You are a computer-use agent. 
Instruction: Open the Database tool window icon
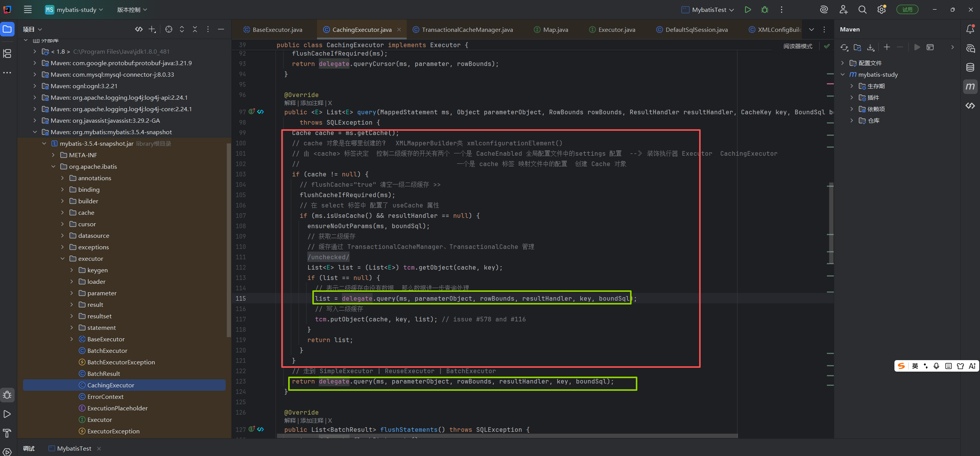(970, 67)
